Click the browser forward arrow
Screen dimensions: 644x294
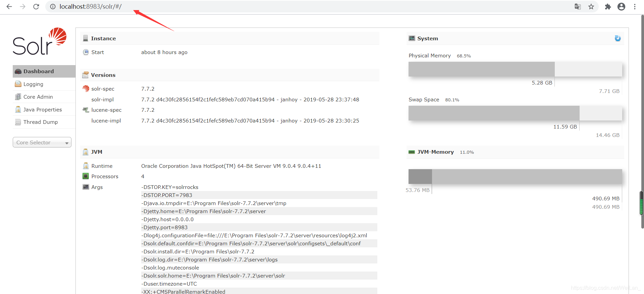(22, 6)
